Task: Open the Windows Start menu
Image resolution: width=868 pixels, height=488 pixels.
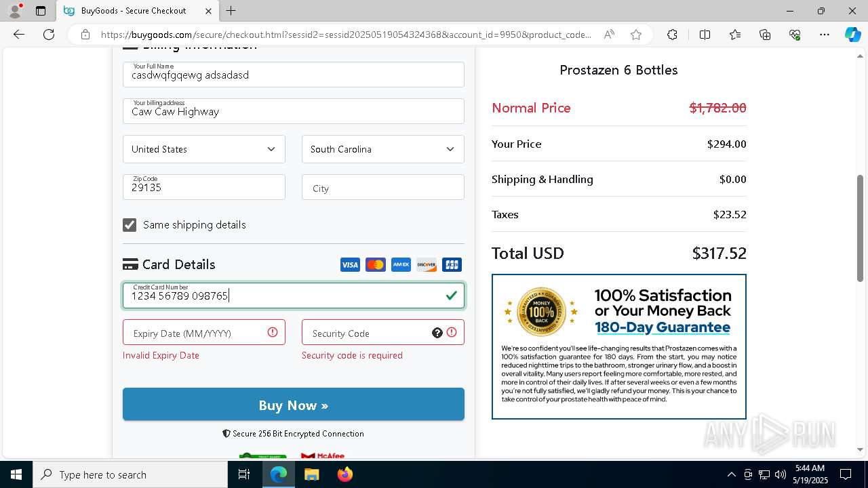Action: coord(16,474)
